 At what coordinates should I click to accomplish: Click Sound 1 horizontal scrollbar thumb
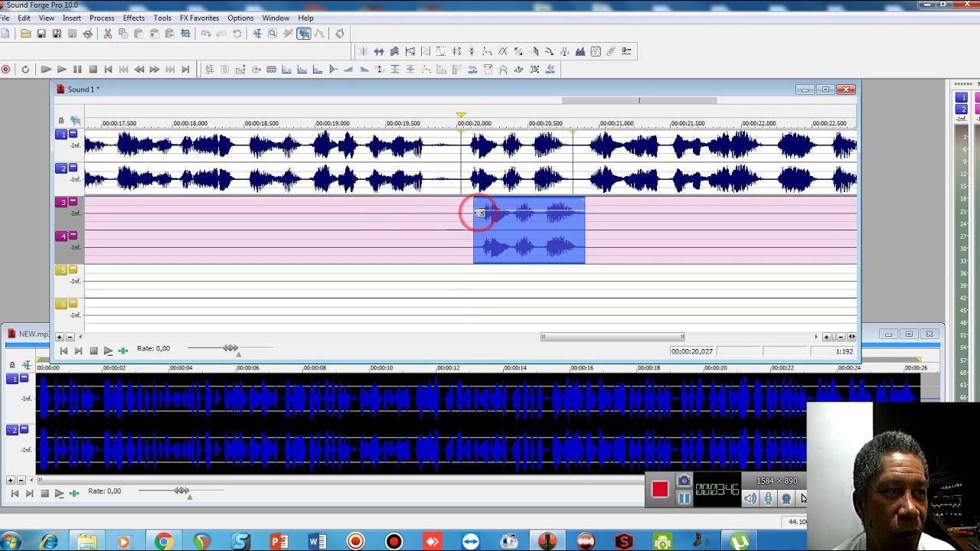click(612, 337)
